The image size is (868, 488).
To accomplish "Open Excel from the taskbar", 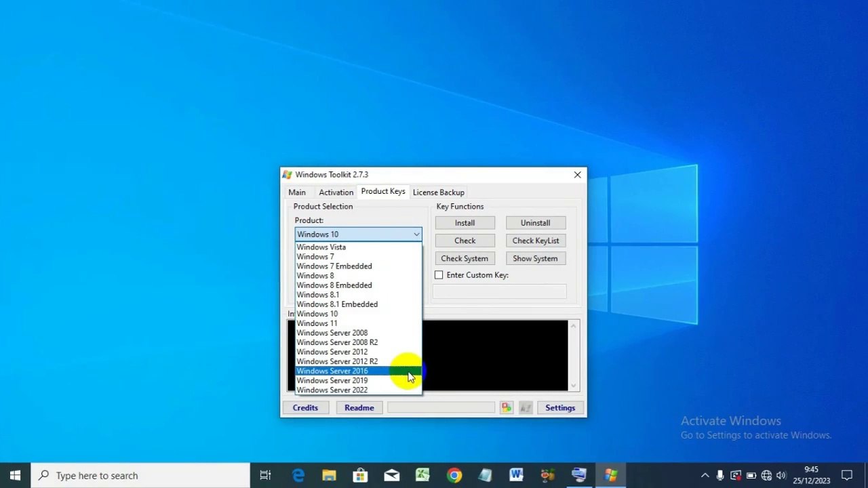I will [x=422, y=475].
